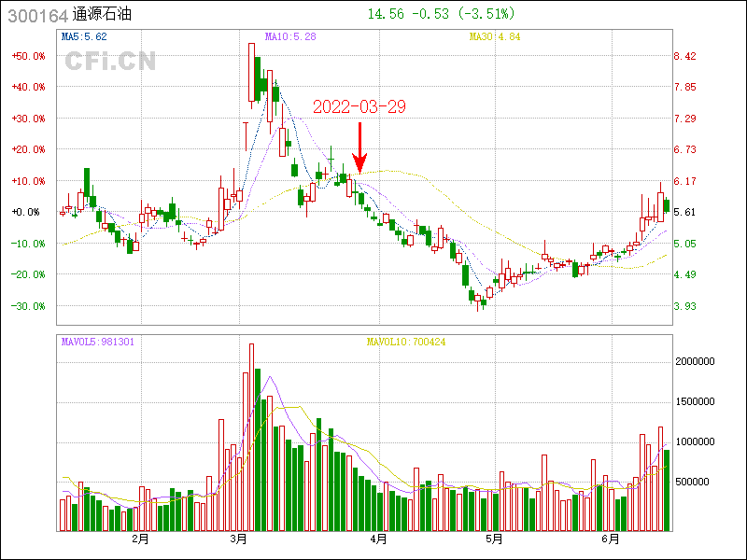Click the stock code 300164

point(35,15)
